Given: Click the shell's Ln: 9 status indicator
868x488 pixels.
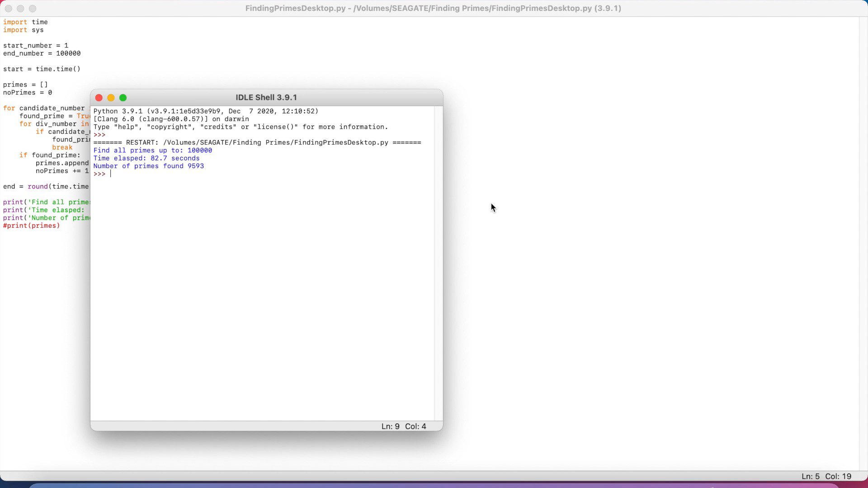Looking at the screenshot, I should tap(390, 426).
